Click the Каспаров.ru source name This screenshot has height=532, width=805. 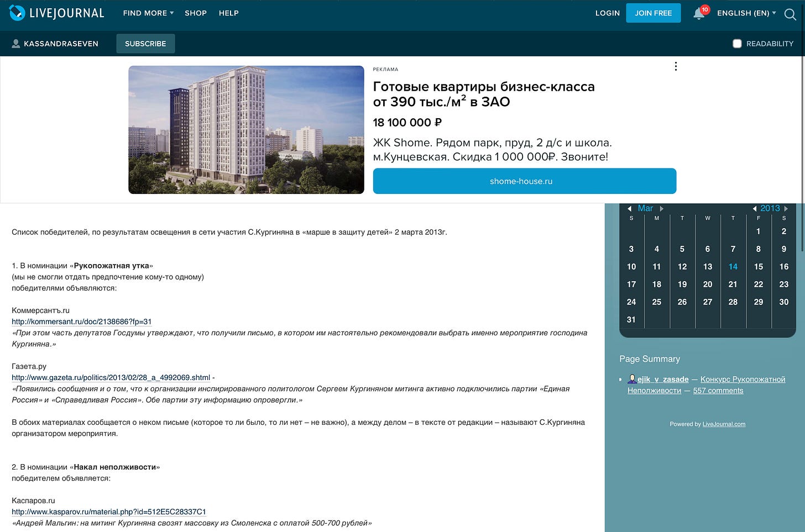(33, 501)
